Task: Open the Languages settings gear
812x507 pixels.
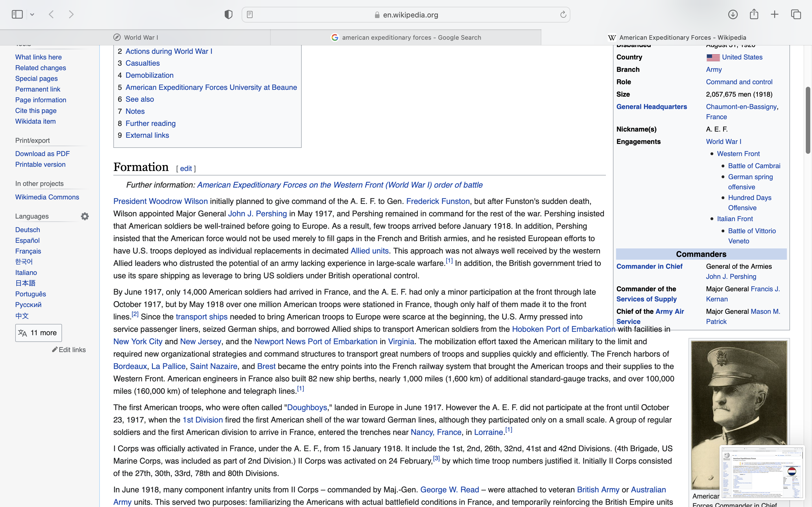Action: [x=85, y=216]
